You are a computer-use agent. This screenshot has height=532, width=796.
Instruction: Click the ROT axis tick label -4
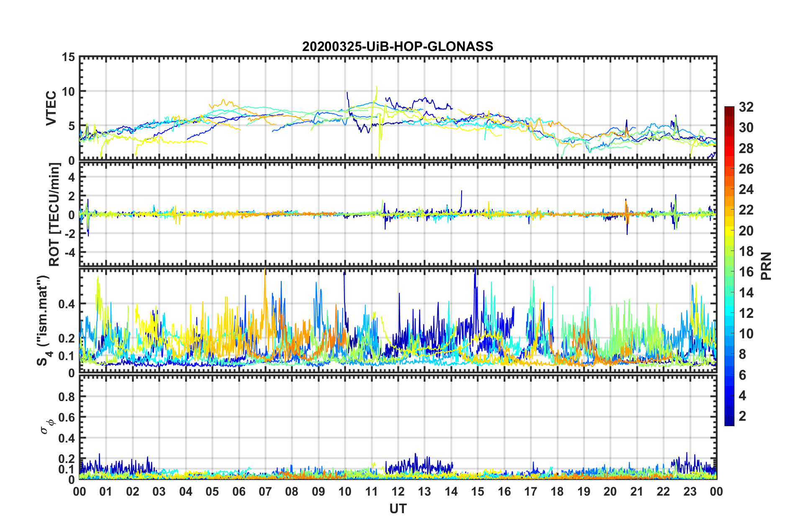pos(70,253)
